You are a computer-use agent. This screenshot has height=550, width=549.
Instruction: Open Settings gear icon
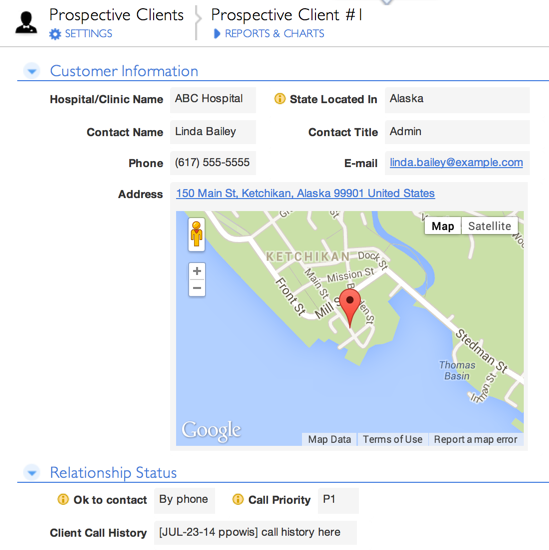55,34
